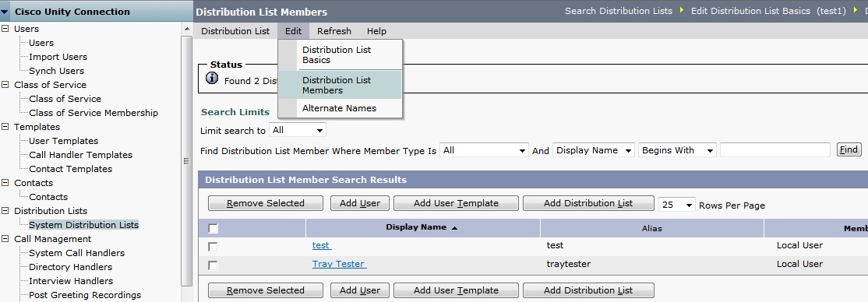Open Interview Handlers in the tree

pos(71,281)
